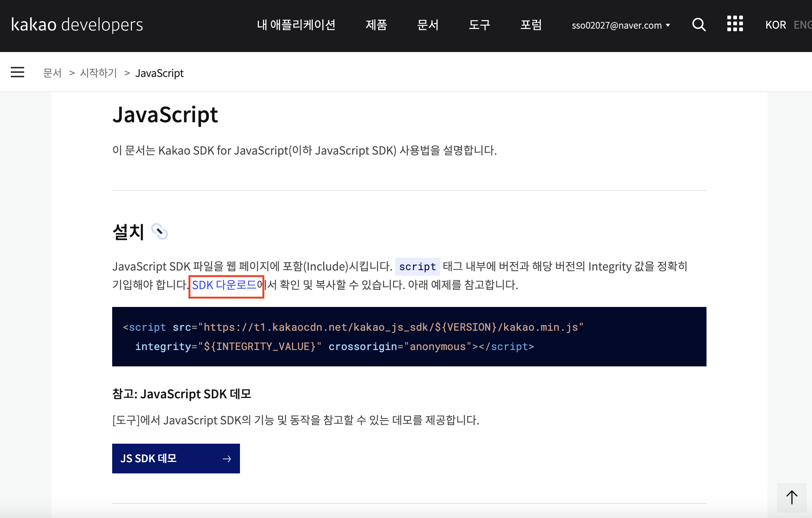Select KOR language option

[x=775, y=25]
